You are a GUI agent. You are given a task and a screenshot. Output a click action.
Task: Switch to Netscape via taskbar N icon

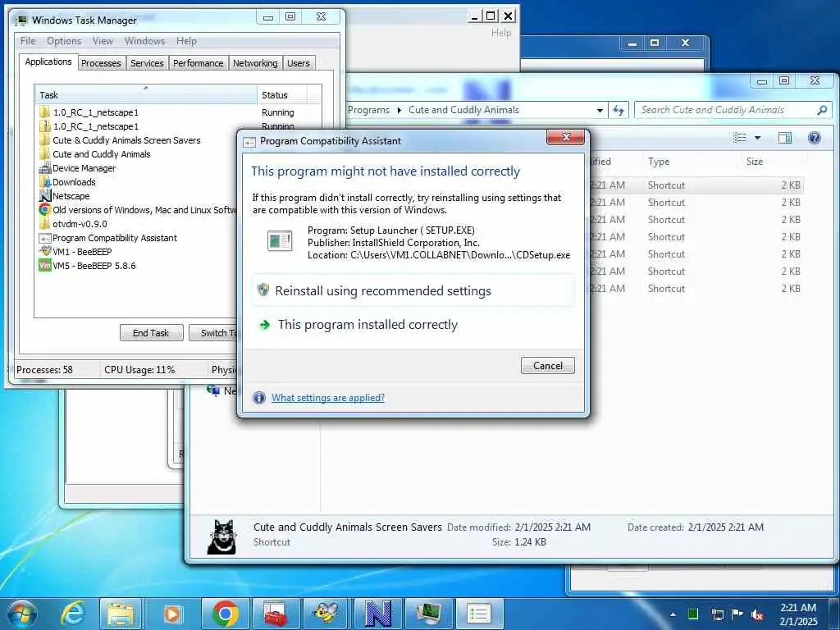pos(377,614)
